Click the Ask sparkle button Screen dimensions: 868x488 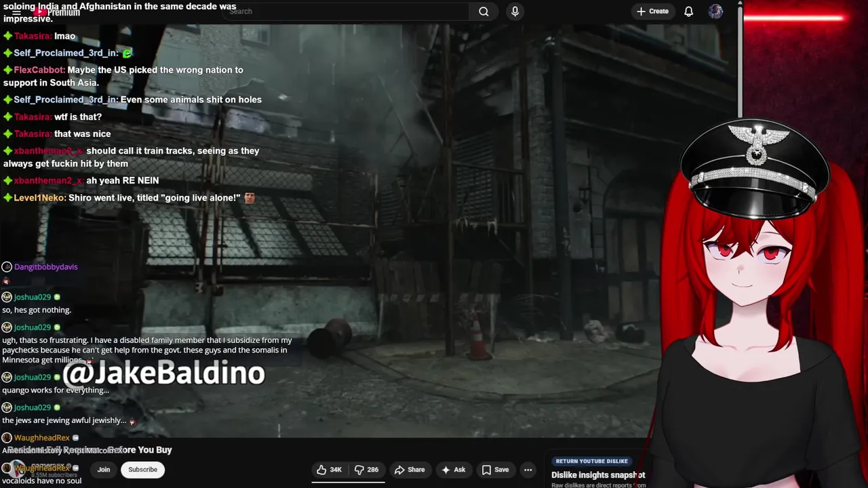(453, 470)
